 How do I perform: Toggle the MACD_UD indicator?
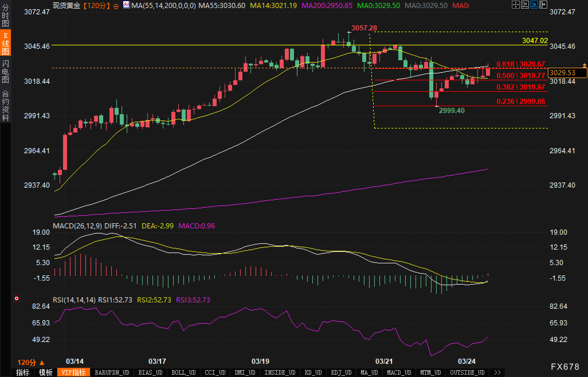(399, 372)
